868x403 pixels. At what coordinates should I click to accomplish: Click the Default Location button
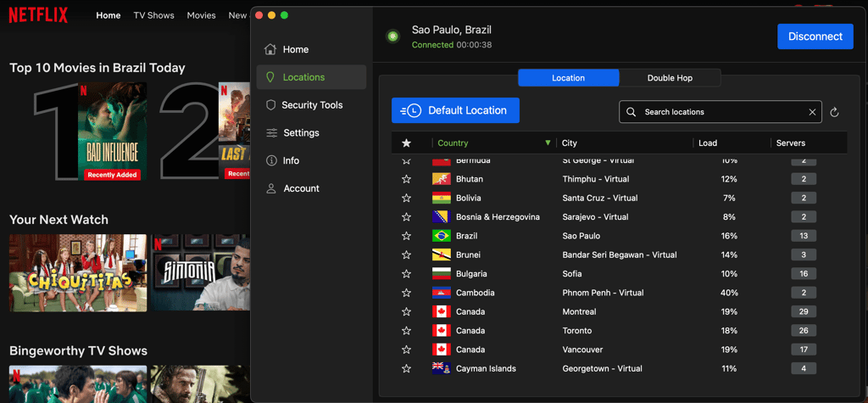coord(455,110)
